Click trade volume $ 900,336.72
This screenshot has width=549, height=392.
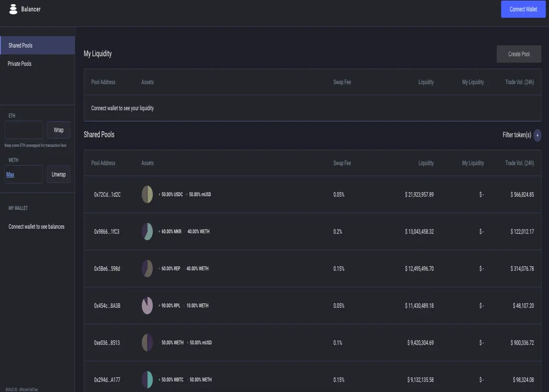(x=522, y=343)
